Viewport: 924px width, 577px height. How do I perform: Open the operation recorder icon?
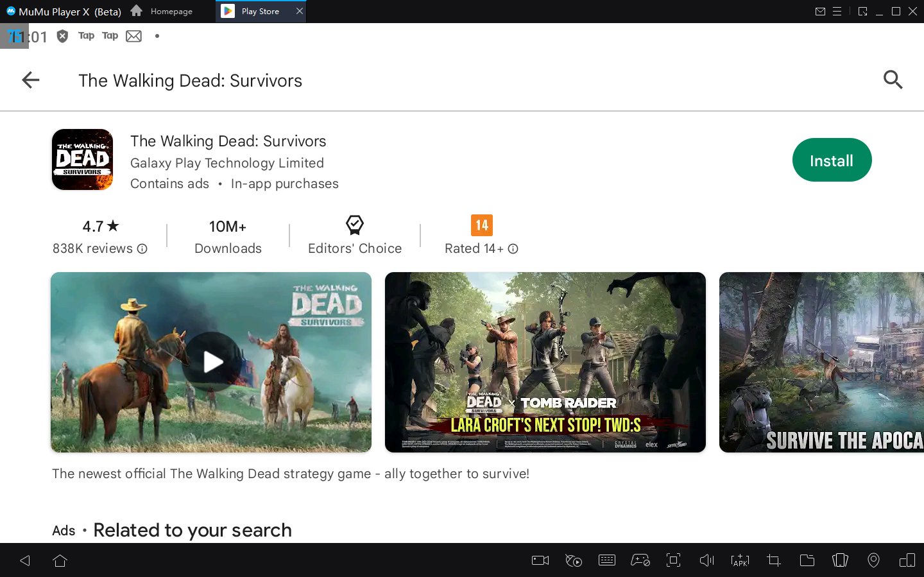click(574, 560)
